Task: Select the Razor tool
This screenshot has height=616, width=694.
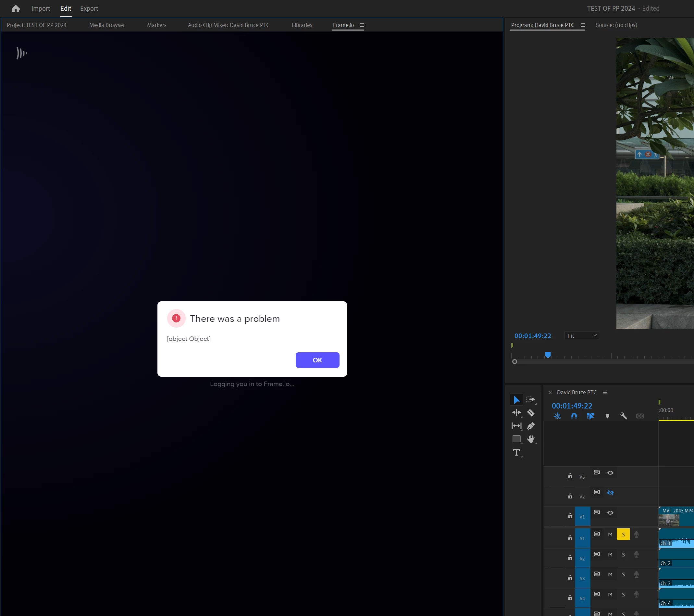Action: click(531, 413)
